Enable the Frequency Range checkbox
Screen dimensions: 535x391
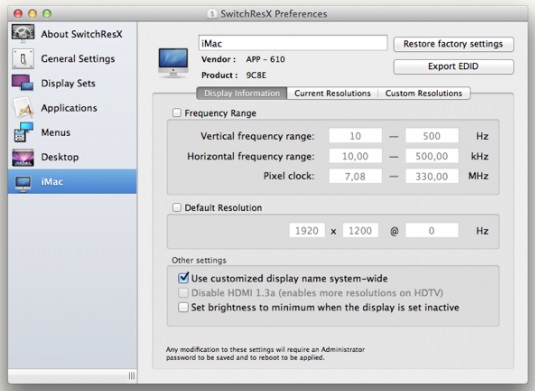coord(176,113)
